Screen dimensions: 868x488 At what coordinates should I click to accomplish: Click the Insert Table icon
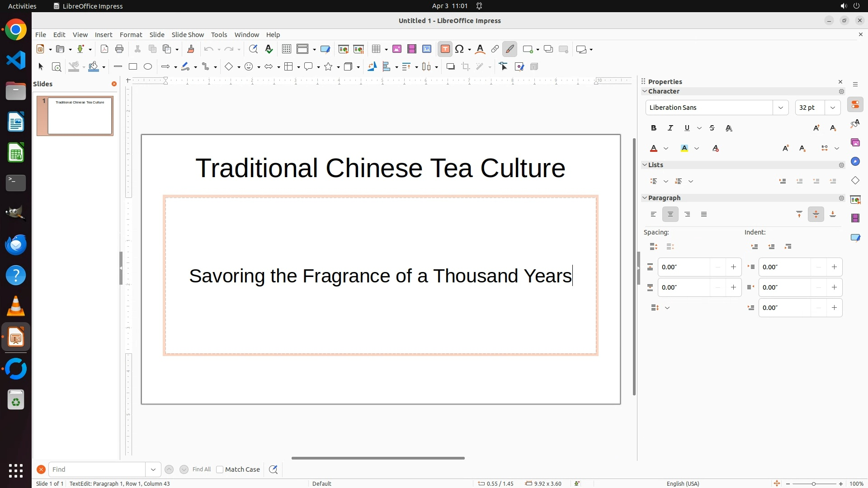click(x=376, y=49)
